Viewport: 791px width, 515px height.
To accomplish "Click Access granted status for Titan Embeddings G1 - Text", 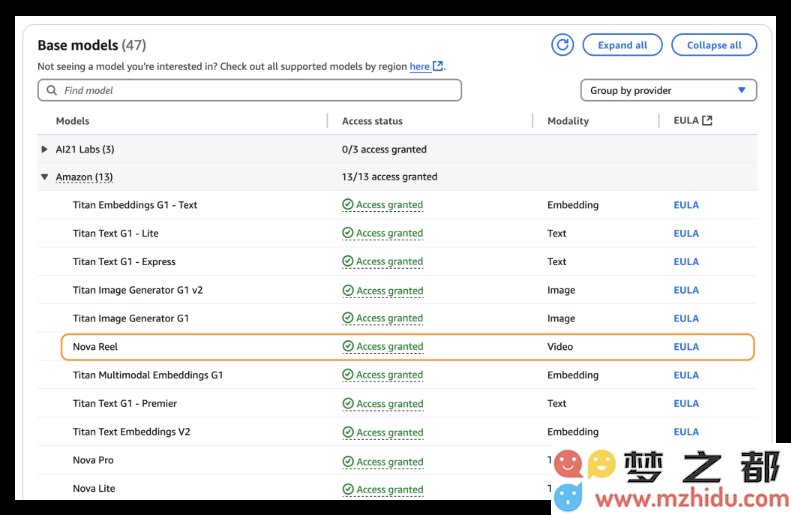I will click(383, 205).
